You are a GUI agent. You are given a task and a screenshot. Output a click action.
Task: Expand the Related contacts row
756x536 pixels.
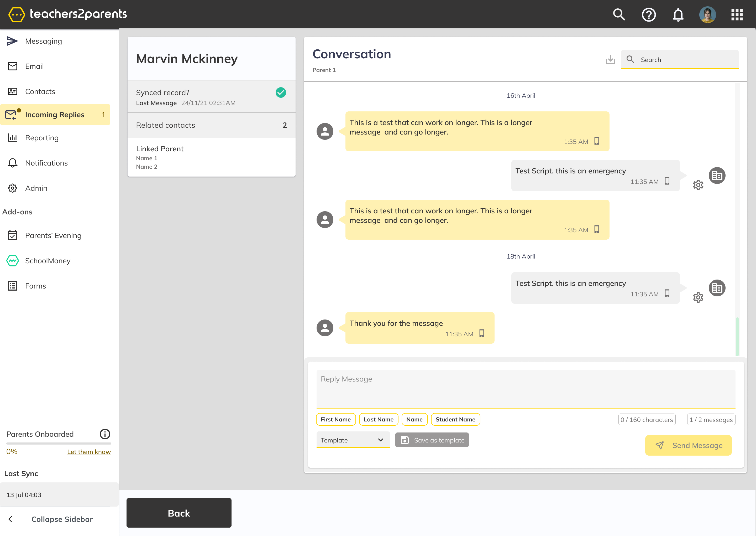pos(211,125)
